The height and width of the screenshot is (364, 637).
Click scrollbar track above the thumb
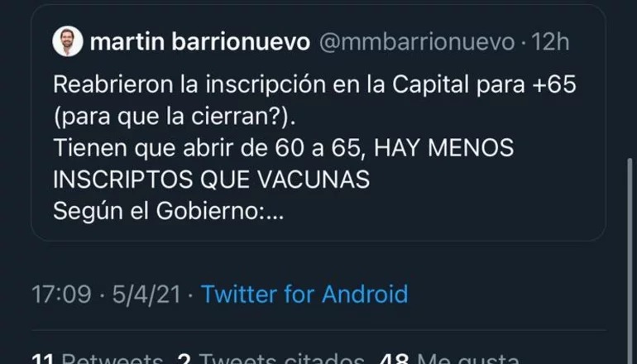point(630,81)
